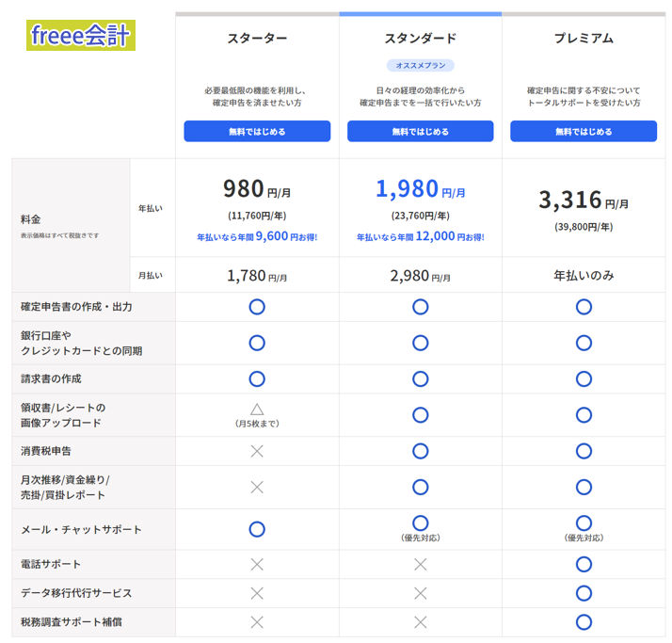Click the 税務調査サポート補償 row label

pyautogui.click(x=72, y=622)
